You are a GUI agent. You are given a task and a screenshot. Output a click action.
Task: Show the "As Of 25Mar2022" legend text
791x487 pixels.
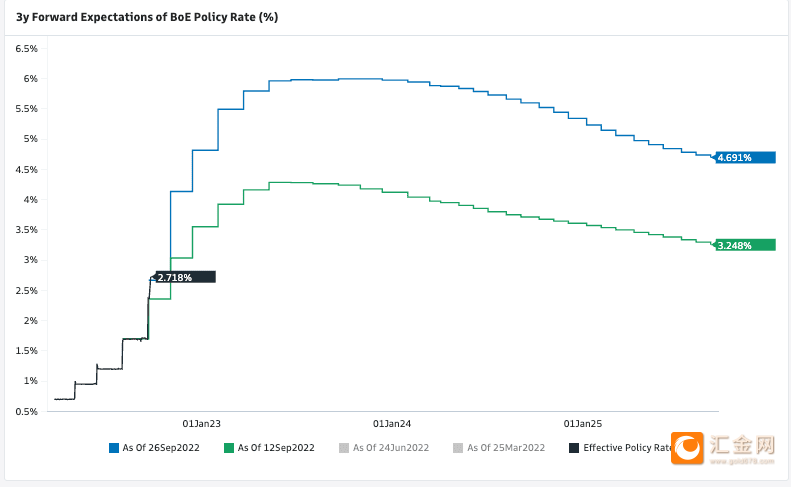(x=505, y=448)
